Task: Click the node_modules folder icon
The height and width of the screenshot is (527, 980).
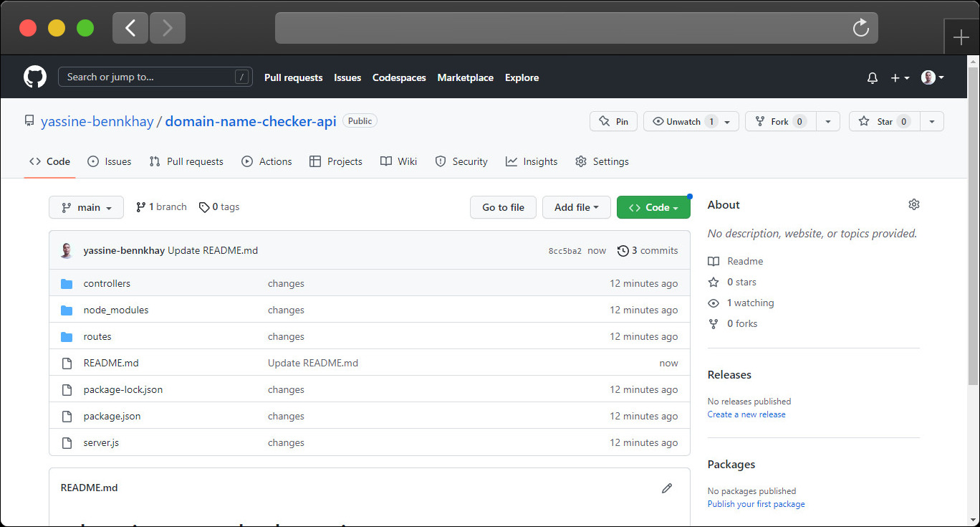Action: coord(67,310)
